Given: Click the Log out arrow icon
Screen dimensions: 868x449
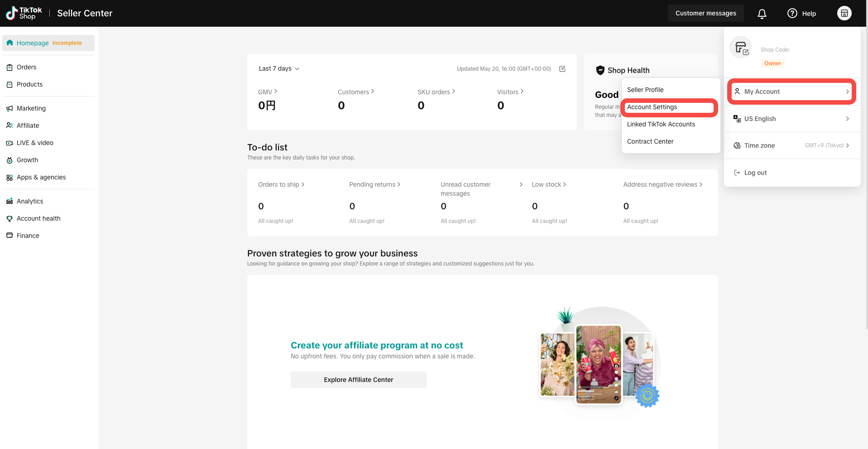Looking at the screenshot, I should coord(737,173).
